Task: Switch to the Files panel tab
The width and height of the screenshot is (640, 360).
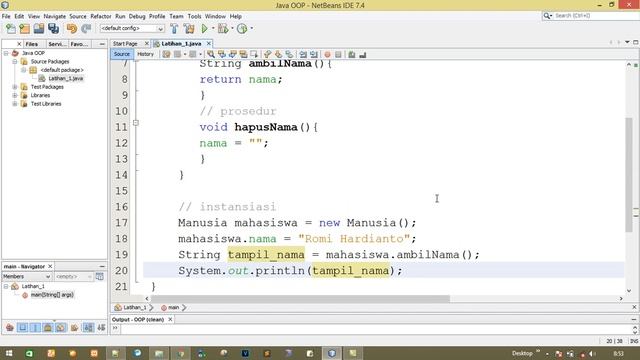Action: pyautogui.click(x=32, y=44)
